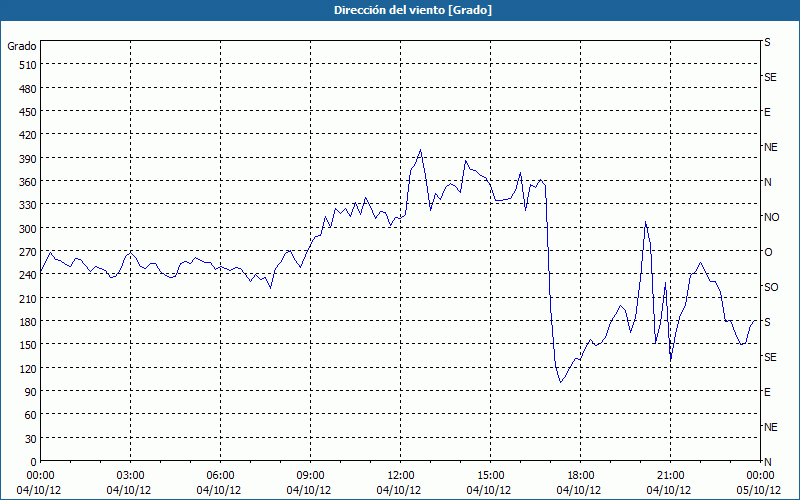Pick the 360 degree axis label
The image size is (800, 500).
pyautogui.click(x=29, y=182)
